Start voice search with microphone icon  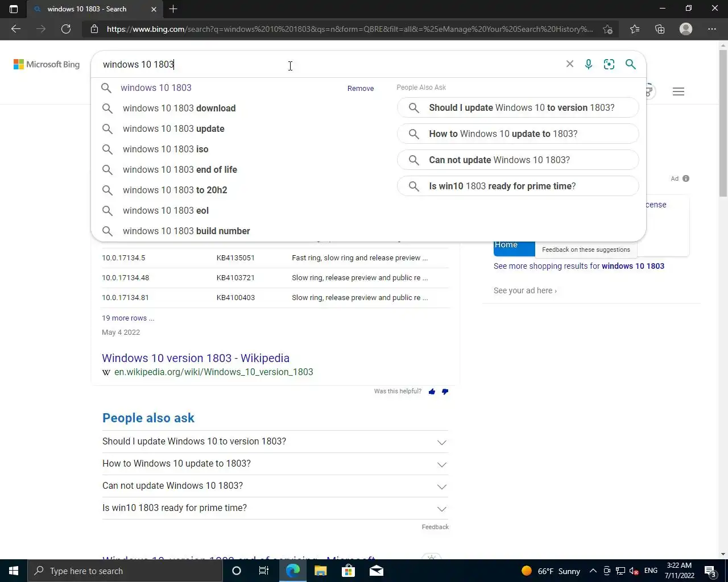click(589, 64)
